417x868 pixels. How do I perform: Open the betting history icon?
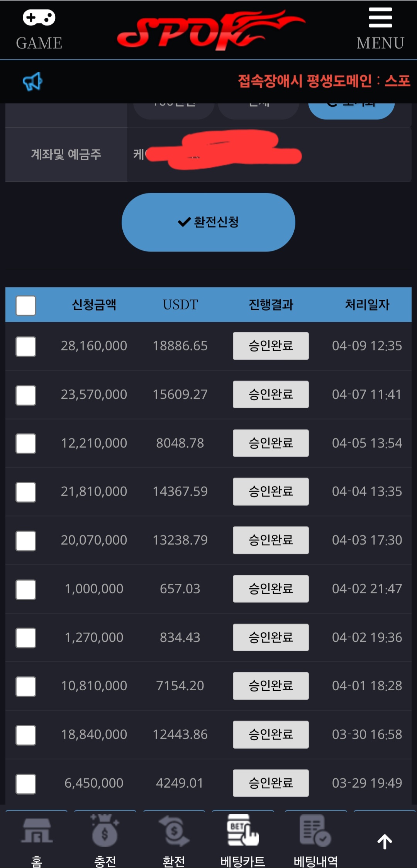click(315, 831)
